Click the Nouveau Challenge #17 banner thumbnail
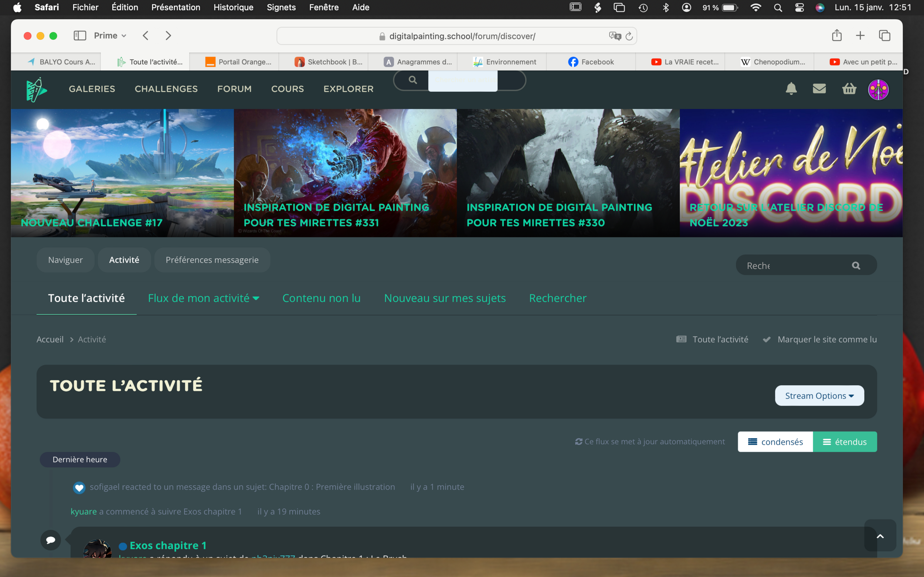The width and height of the screenshot is (924, 577). [122, 173]
